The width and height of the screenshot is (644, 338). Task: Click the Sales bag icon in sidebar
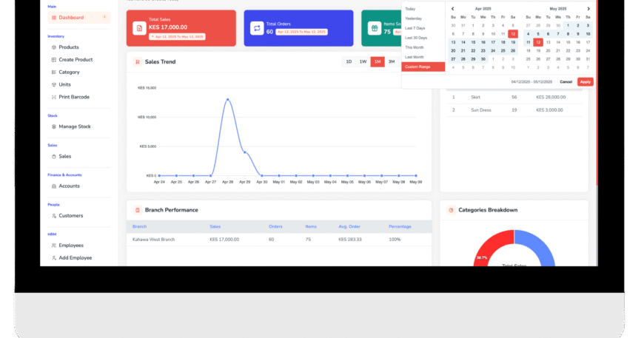coord(54,156)
